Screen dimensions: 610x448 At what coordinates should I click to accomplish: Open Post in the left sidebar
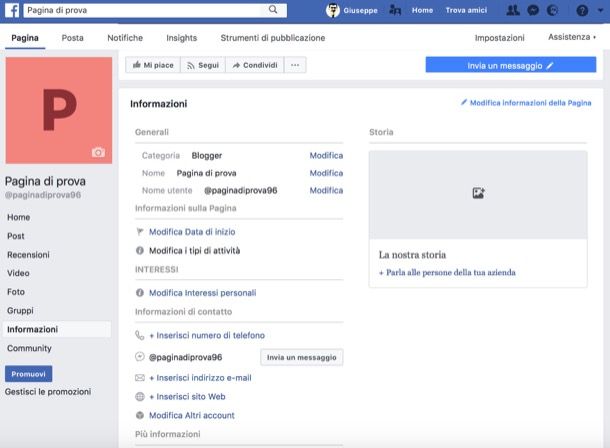click(16, 236)
